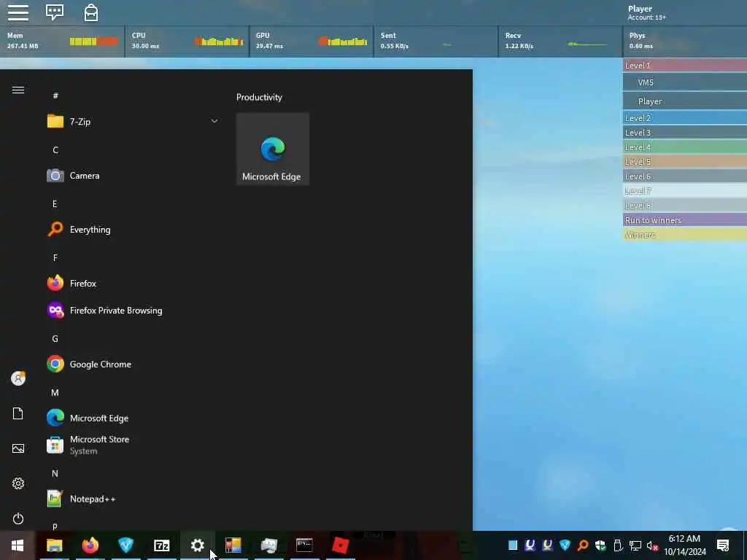Click the Productivity group header
This screenshot has width=747, height=560.
point(259,97)
